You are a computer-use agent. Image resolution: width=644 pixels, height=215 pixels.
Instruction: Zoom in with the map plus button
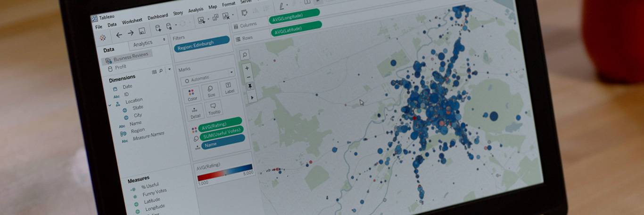247,68
